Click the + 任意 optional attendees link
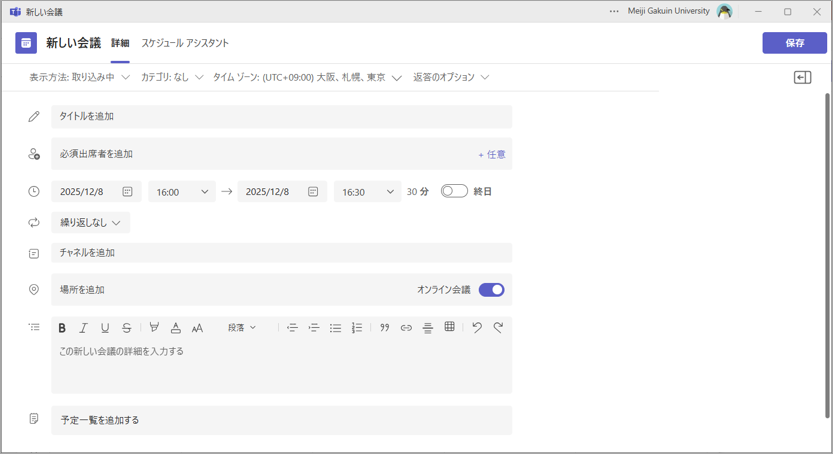Viewport: 833px width, 454px height. tap(491, 155)
